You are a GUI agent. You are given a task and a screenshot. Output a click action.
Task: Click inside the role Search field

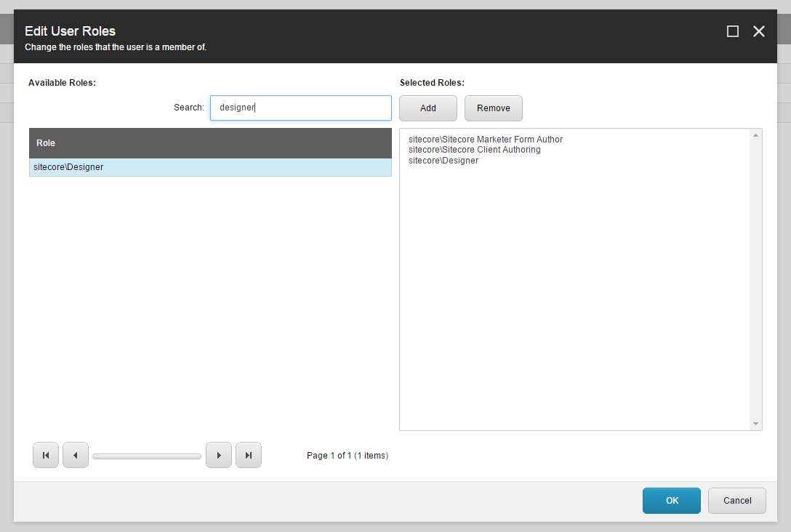(300, 108)
